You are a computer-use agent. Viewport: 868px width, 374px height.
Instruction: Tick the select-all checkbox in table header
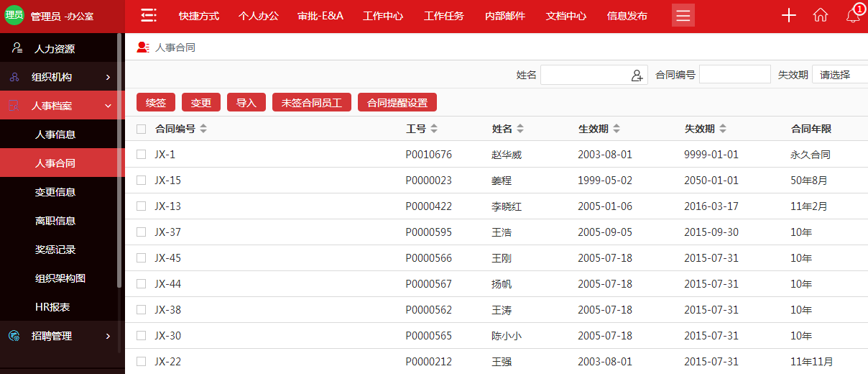(x=141, y=129)
